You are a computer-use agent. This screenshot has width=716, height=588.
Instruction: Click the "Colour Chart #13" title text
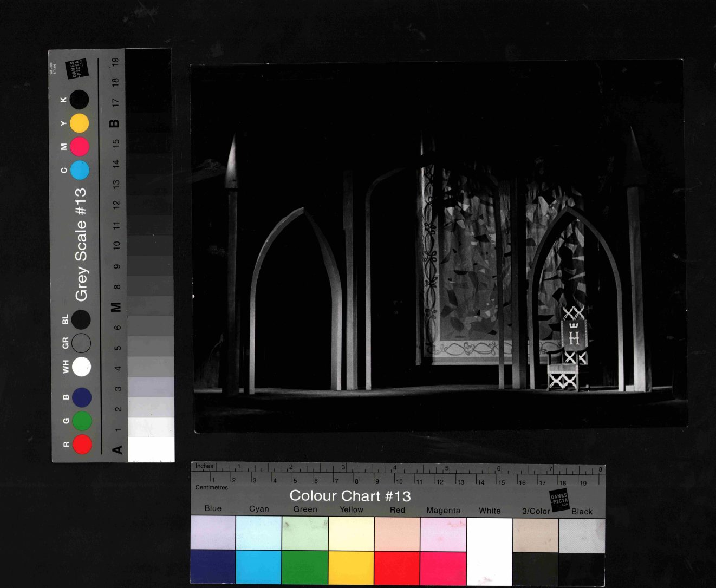350,496
